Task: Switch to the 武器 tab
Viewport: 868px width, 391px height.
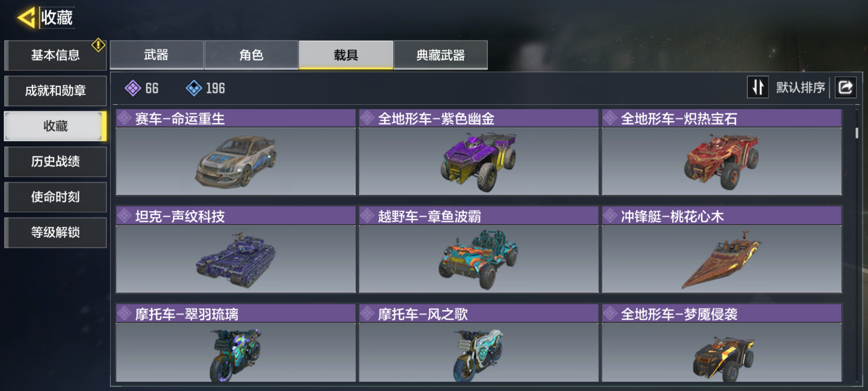Action: pyautogui.click(x=157, y=55)
